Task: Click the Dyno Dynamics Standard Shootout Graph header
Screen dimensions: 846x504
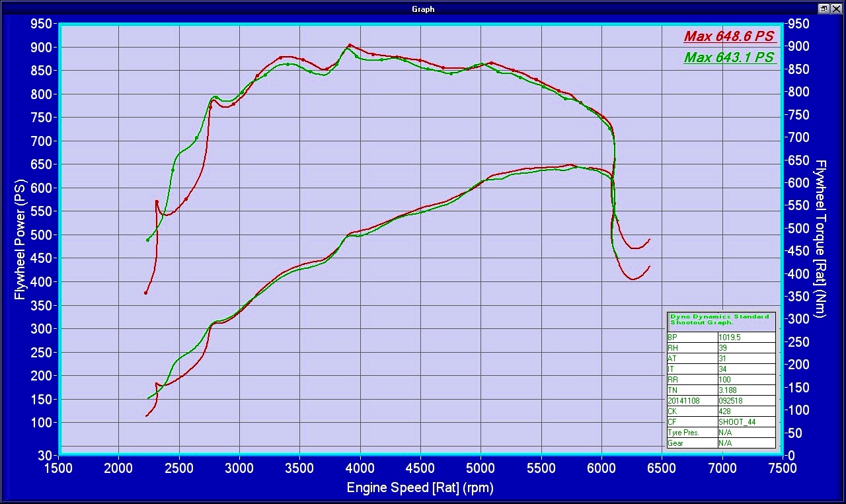Action: coord(720,320)
